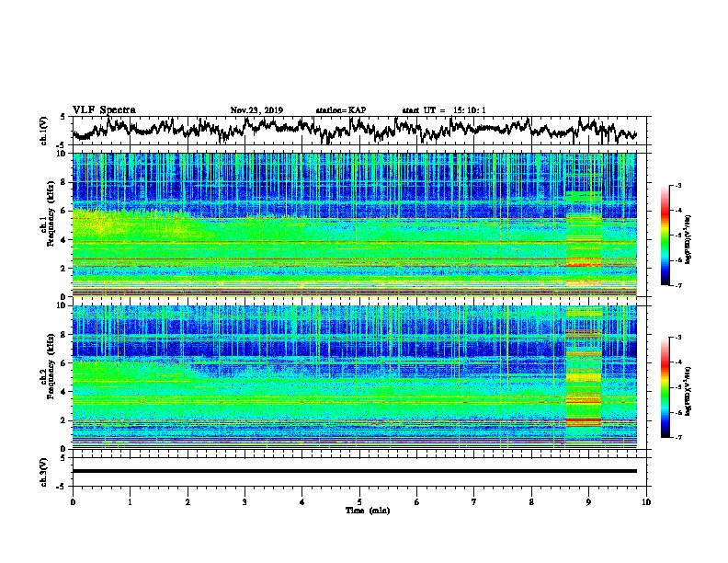Click the "station=KAP" label
This screenshot has width=728, height=563.
341,110
